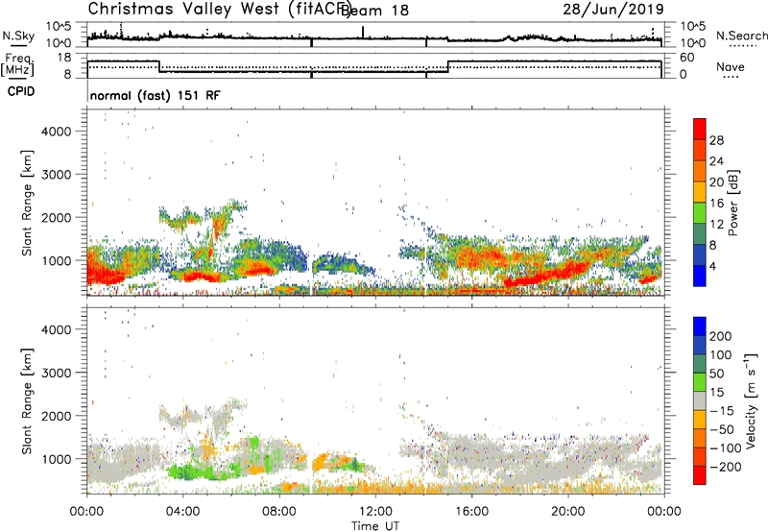This screenshot has width=768, height=532.
Task: Select the gray −15 to 15 Velocity colorbar segment
Action: pyautogui.click(x=700, y=400)
